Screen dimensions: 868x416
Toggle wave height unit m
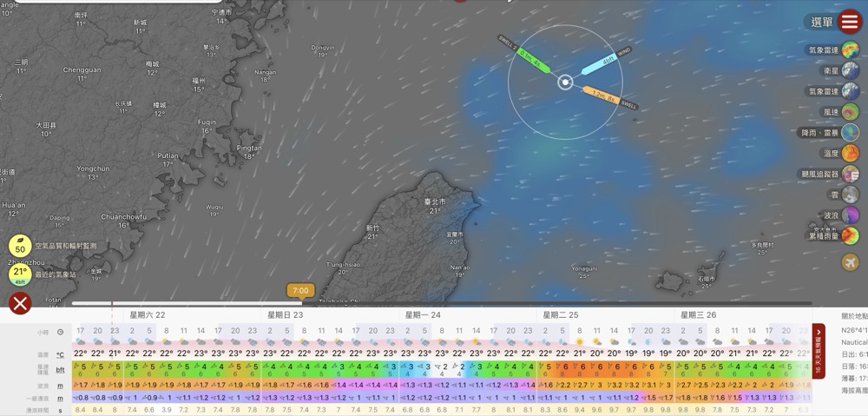(60, 385)
